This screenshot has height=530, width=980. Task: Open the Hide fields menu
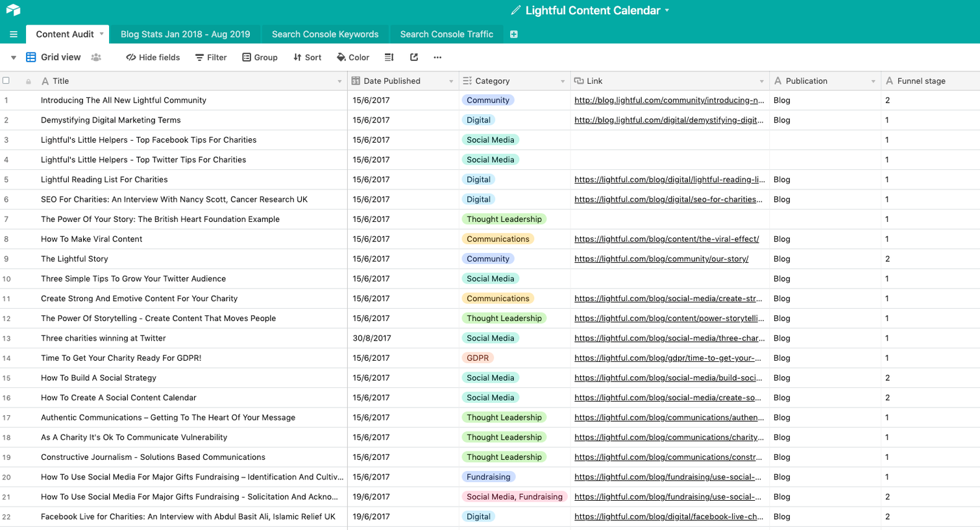click(x=153, y=57)
